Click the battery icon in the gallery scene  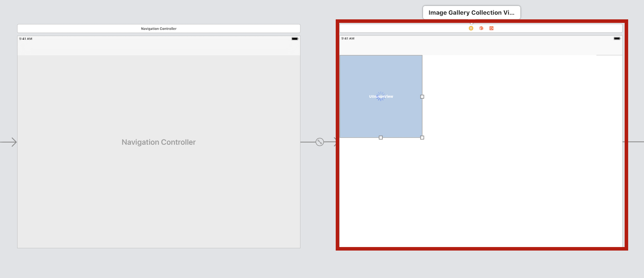click(617, 38)
